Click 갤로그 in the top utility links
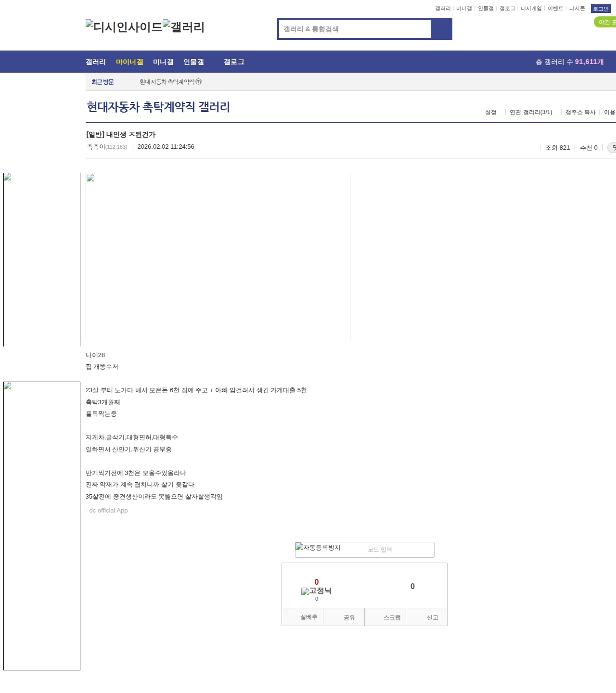This screenshot has width=616, height=693. [507, 9]
